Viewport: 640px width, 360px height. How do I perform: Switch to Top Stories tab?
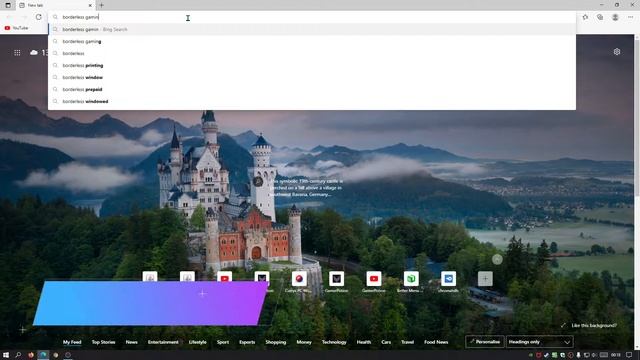click(103, 342)
